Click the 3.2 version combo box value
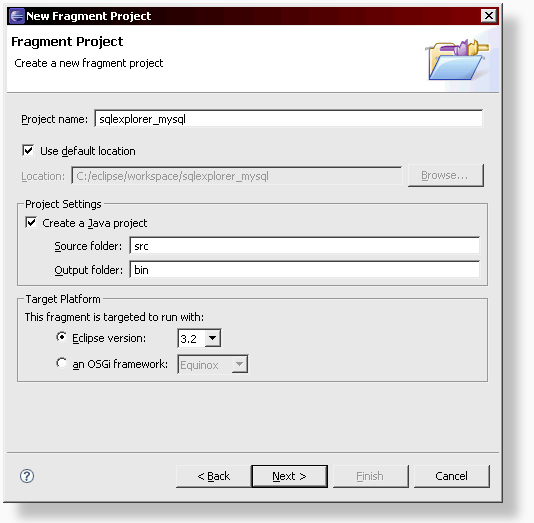The height and width of the screenshot is (523, 534). click(x=191, y=338)
